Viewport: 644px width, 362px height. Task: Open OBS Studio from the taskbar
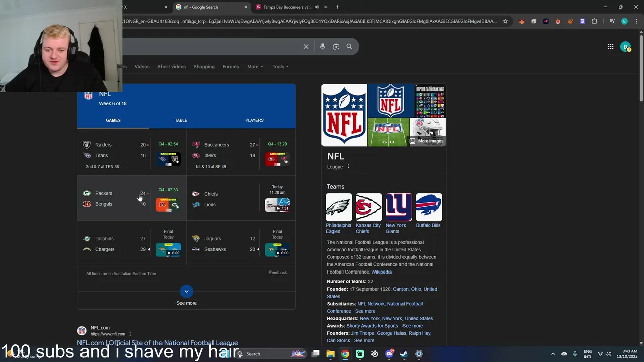pos(375,354)
